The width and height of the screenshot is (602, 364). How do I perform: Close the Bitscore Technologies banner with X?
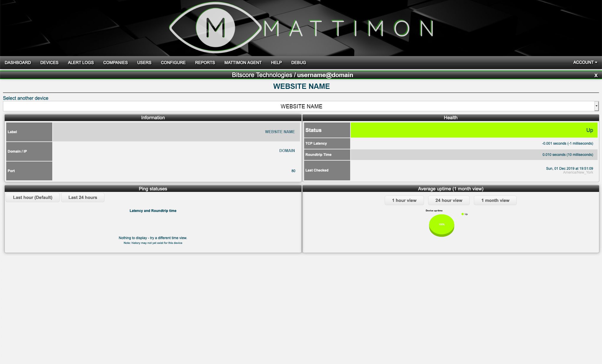click(596, 75)
